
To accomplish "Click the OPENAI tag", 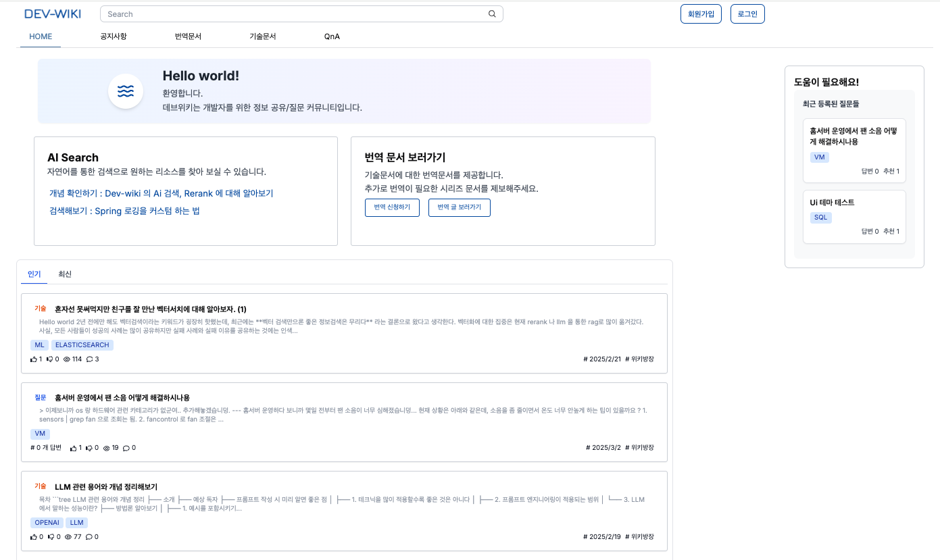I will (47, 523).
